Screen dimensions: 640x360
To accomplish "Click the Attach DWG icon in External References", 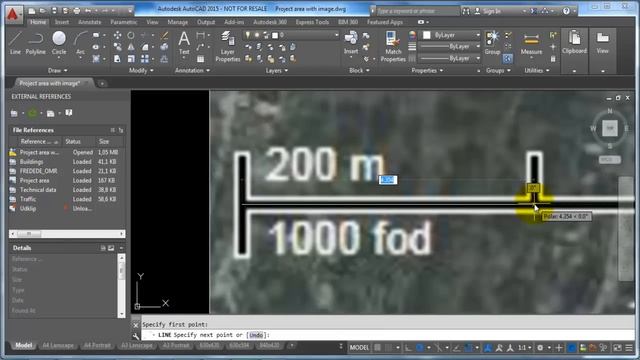I will 14,113.
